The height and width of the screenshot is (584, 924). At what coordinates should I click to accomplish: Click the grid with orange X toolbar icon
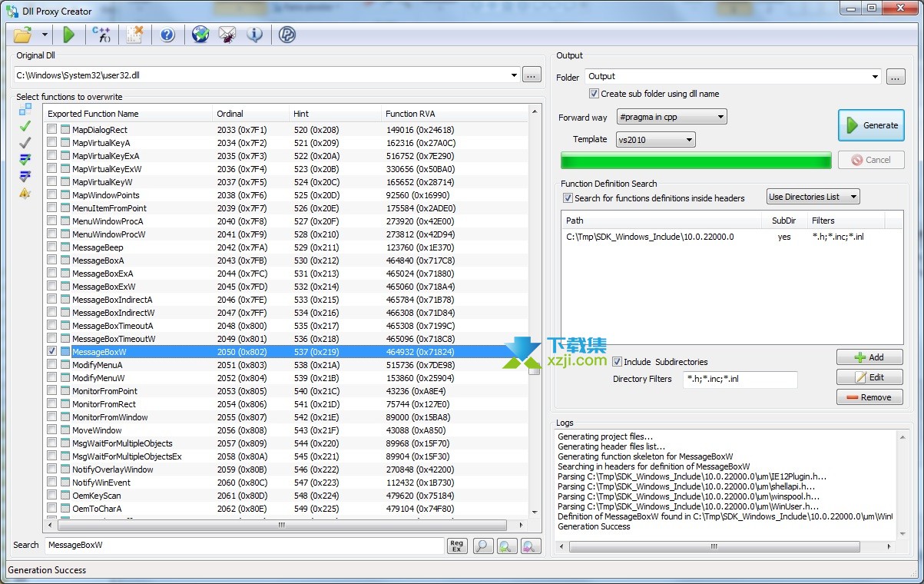tap(135, 35)
